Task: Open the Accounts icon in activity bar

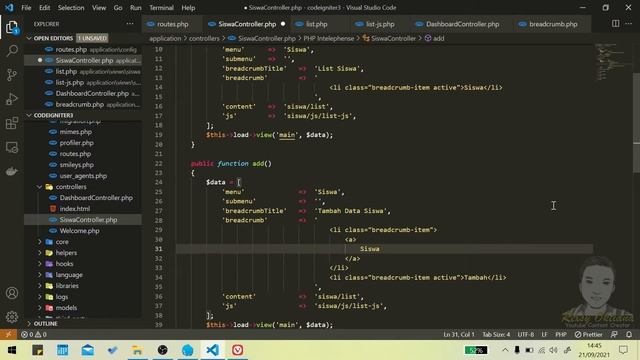Action: [x=12, y=293]
